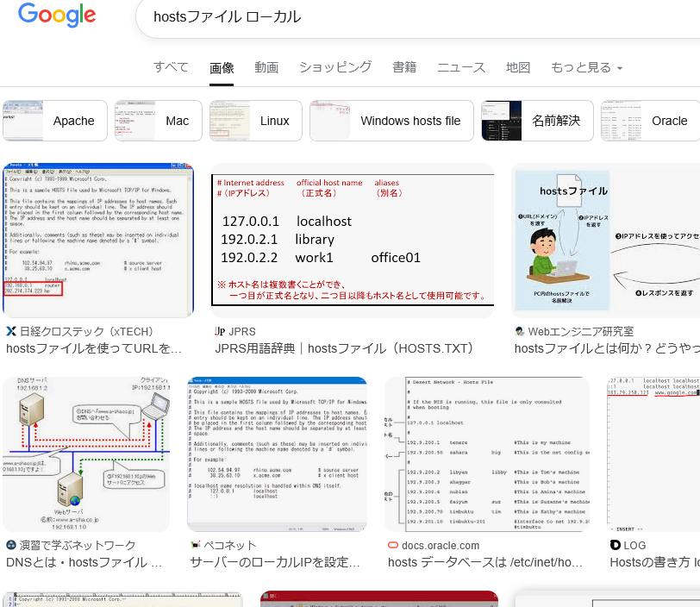Click the Google logo
Image resolution: width=700 pixels, height=607 pixels.
tap(57, 15)
